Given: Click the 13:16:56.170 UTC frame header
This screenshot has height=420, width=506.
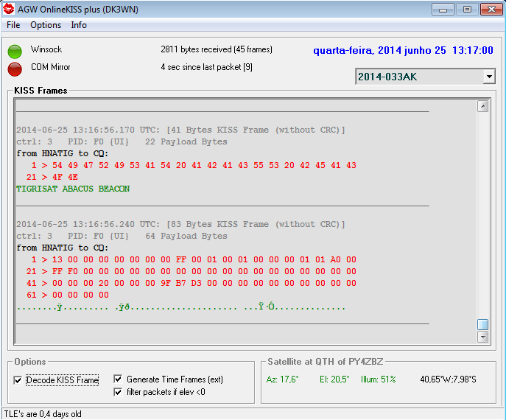Looking at the screenshot, I should point(180,130).
